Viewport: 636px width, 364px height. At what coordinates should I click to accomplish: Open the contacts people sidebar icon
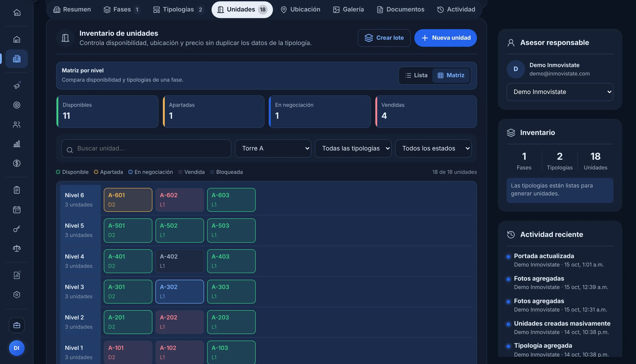(x=17, y=124)
